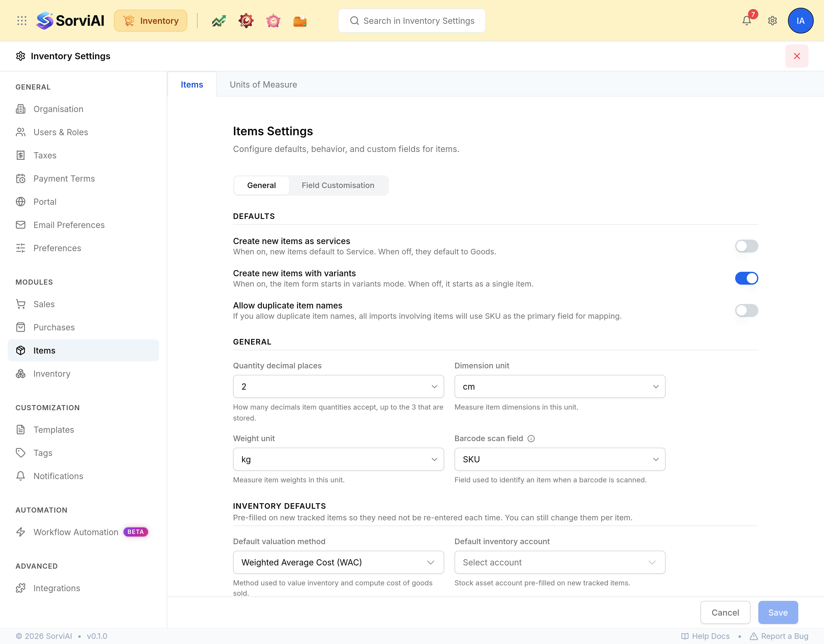This screenshot has width=824, height=644.
Task: Click the barcode scan field info icon
Action: pos(531,438)
